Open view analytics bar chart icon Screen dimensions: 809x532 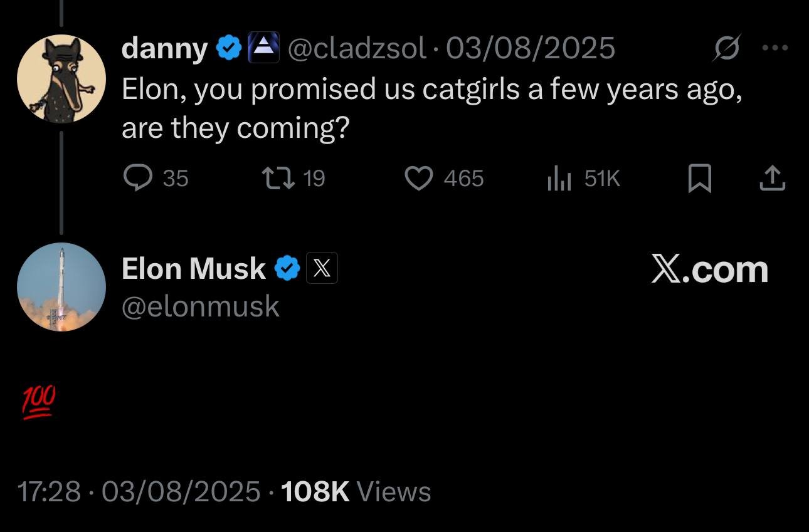pos(559,179)
